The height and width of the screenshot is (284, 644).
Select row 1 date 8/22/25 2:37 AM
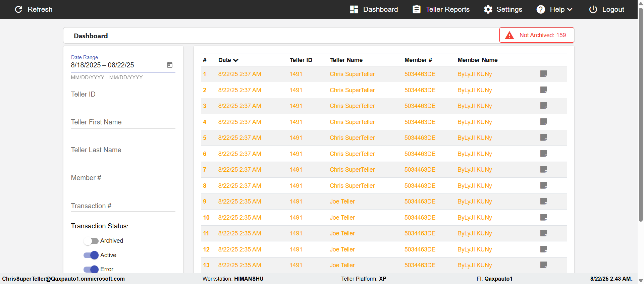pyautogui.click(x=239, y=74)
